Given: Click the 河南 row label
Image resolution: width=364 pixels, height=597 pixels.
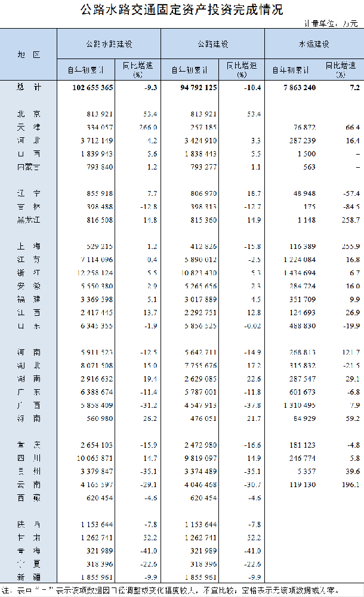Looking at the screenshot, I should click(x=29, y=352).
